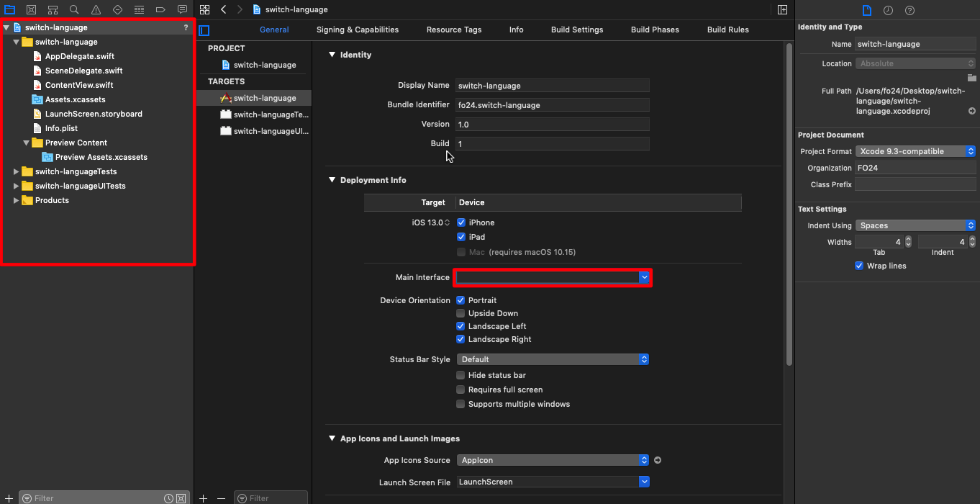Switch to Build Phases tab
980x504 pixels.
tap(655, 30)
